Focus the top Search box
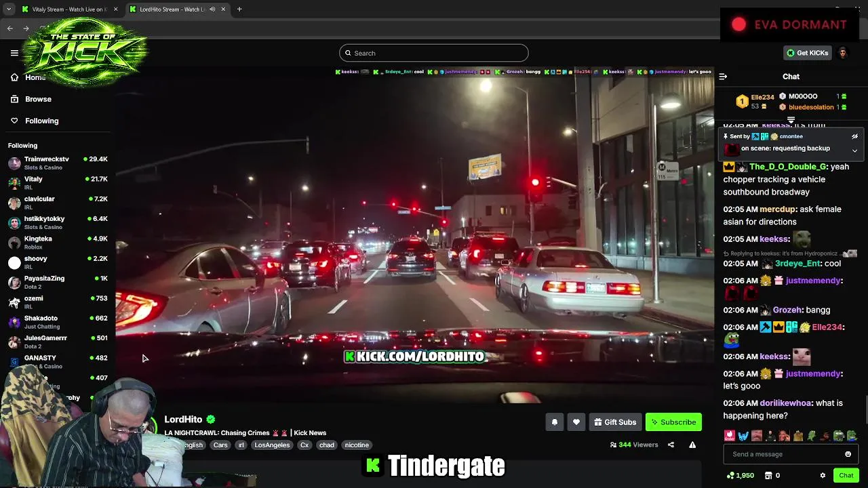The image size is (868, 488). [434, 53]
